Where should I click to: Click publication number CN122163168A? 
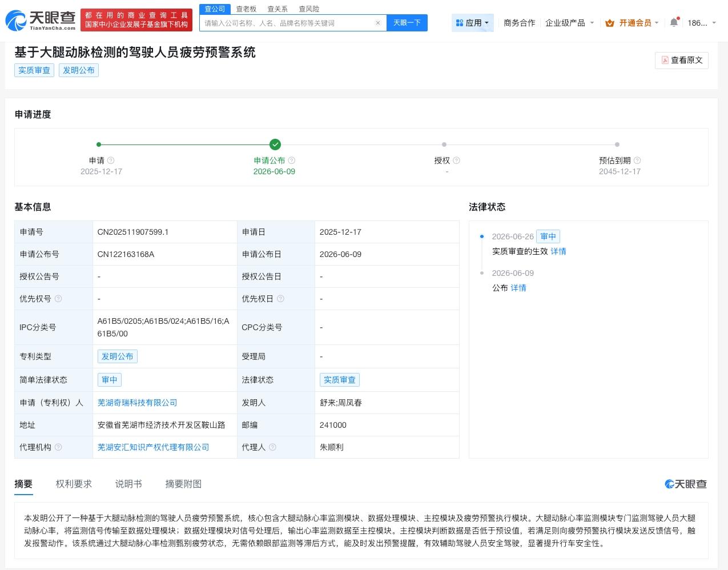click(x=126, y=254)
